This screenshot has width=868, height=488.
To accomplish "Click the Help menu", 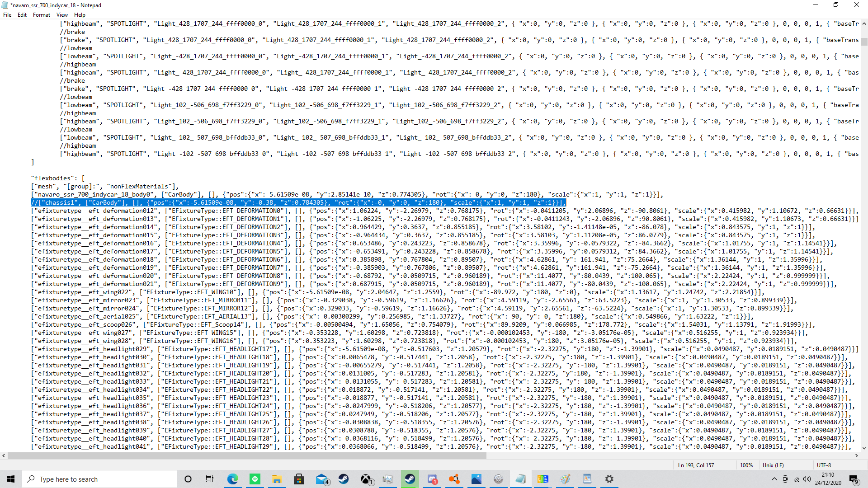I will (x=80, y=15).
